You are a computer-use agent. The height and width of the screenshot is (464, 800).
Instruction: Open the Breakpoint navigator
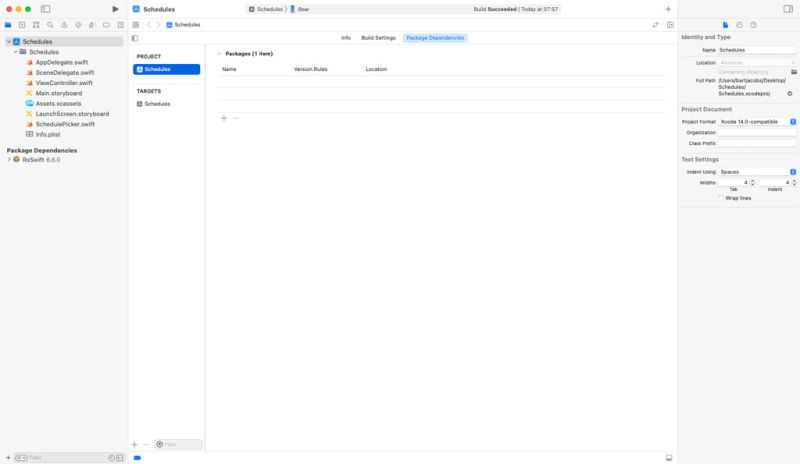click(106, 25)
